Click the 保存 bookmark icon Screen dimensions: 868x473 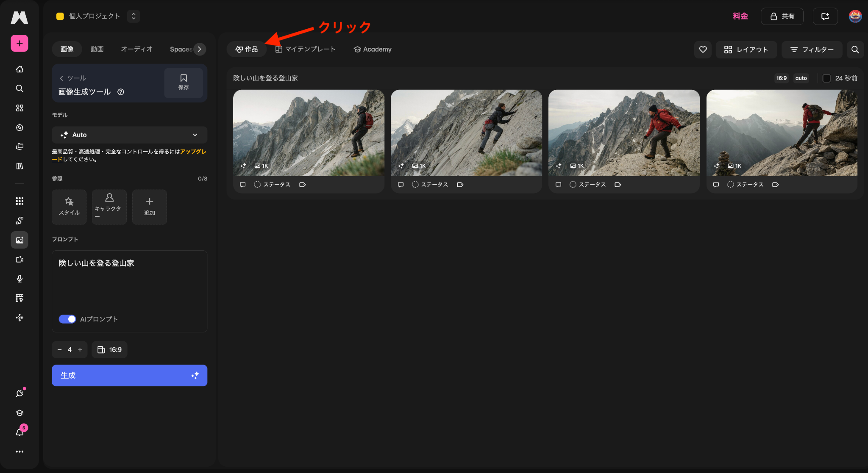(x=184, y=82)
